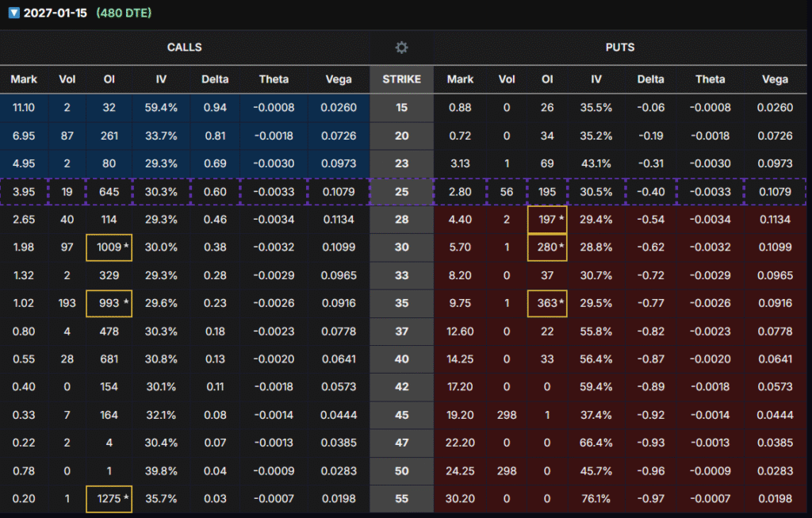Click the highlighted put OI 363 cell
This screenshot has height=518, width=812.
(547, 303)
